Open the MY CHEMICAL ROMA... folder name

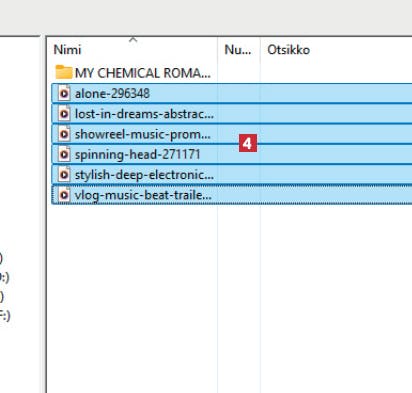coord(143,73)
